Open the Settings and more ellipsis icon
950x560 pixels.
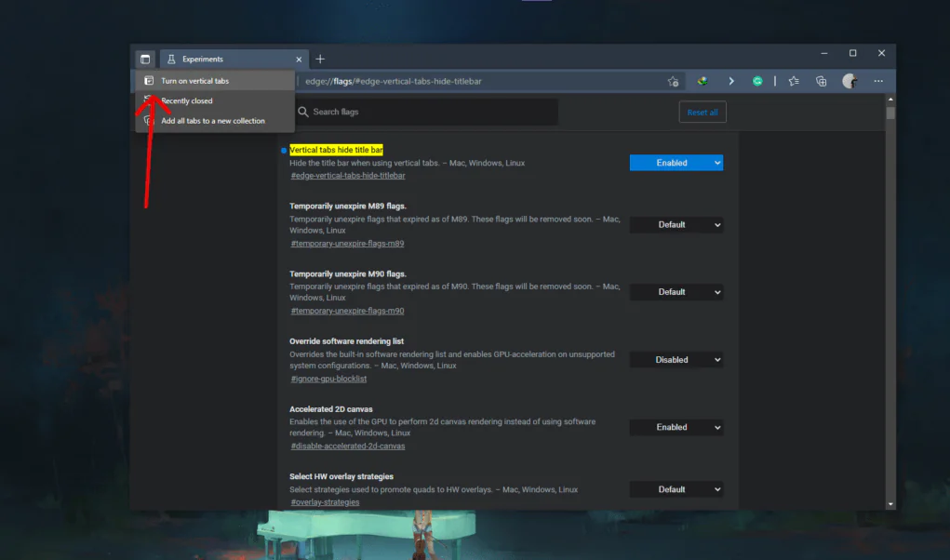pyautogui.click(x=877, y=81)
